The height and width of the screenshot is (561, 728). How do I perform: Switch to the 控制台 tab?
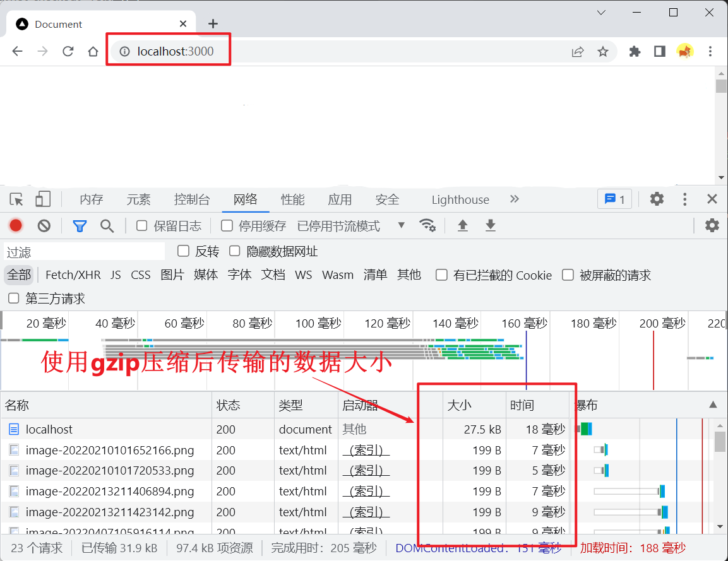coord(191,199)
